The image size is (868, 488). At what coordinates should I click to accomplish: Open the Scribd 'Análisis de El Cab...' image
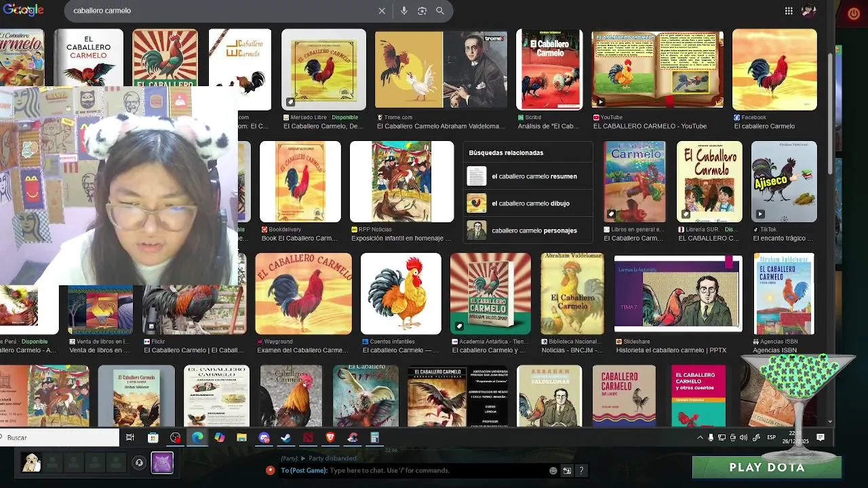(549, 69)
